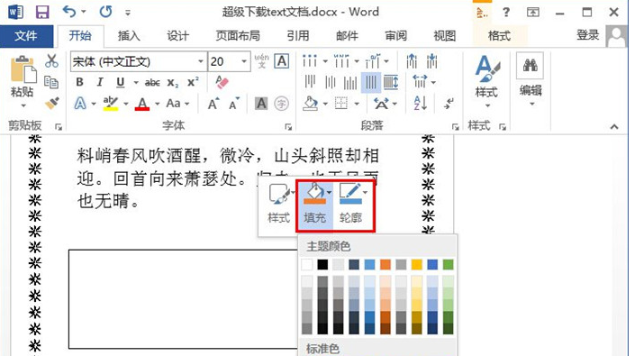Activate the Format Painter brush
The image size is (644, 356).
[x=51, y=103]
